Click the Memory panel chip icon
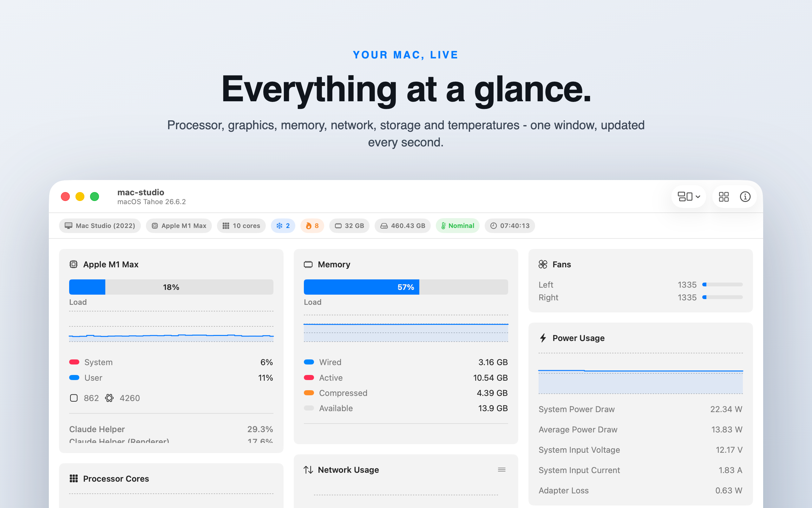 308,264
